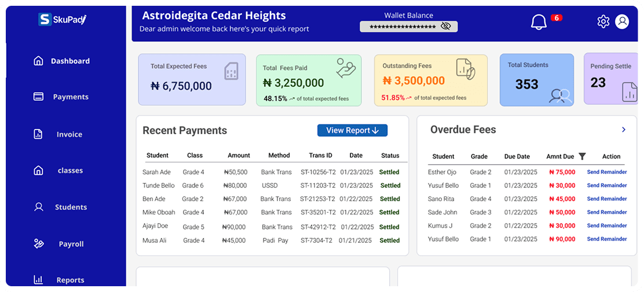Open the notifications bell icon
Screen dimensions: 644x292
tap(539, 21)
